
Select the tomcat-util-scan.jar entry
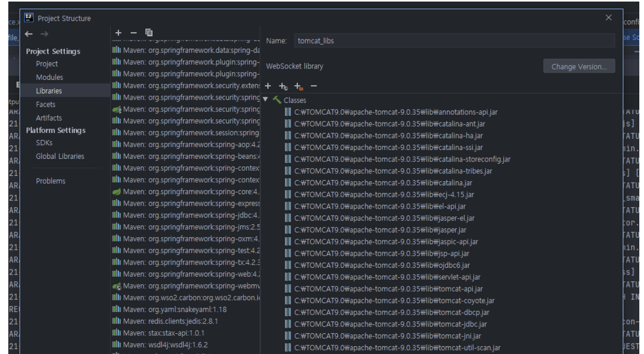(x=397, y=348)
